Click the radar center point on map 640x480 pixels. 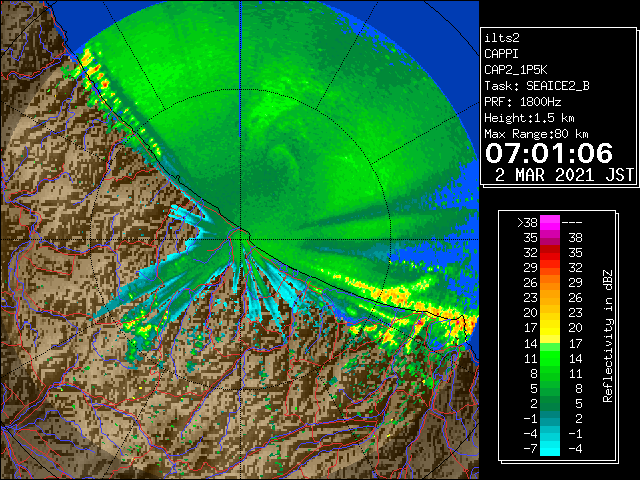coord(241,240)
